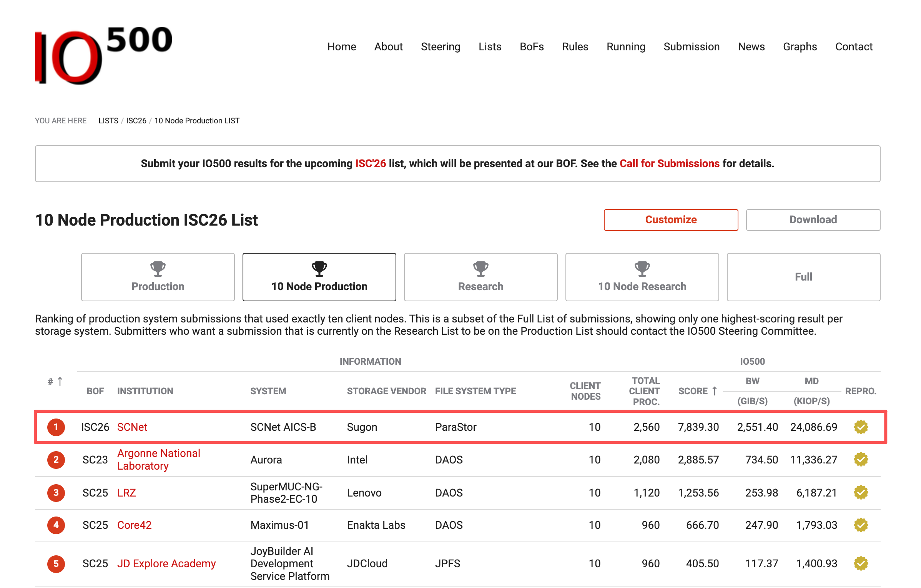
Task: Click the IO500 logo
Action: coord(103,55)
